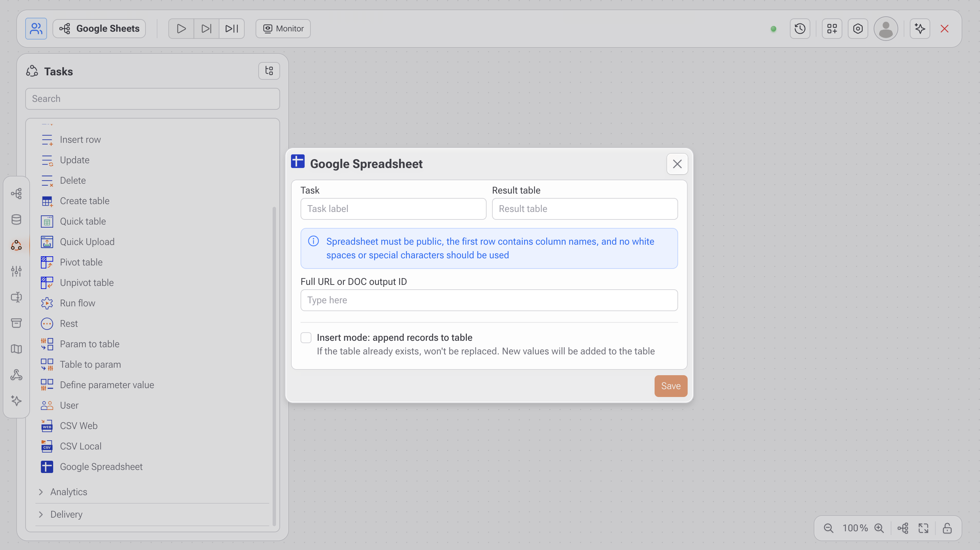The image size is (980, 550).
Task: Open the archive box icon in the sidebar
Action: pyautogui.click(x=16, y=323)
